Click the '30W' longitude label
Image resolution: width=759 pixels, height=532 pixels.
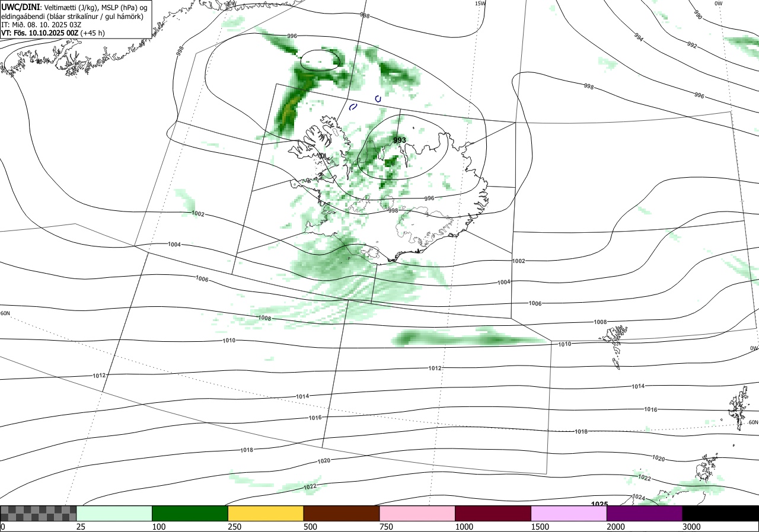click(231, 4)
